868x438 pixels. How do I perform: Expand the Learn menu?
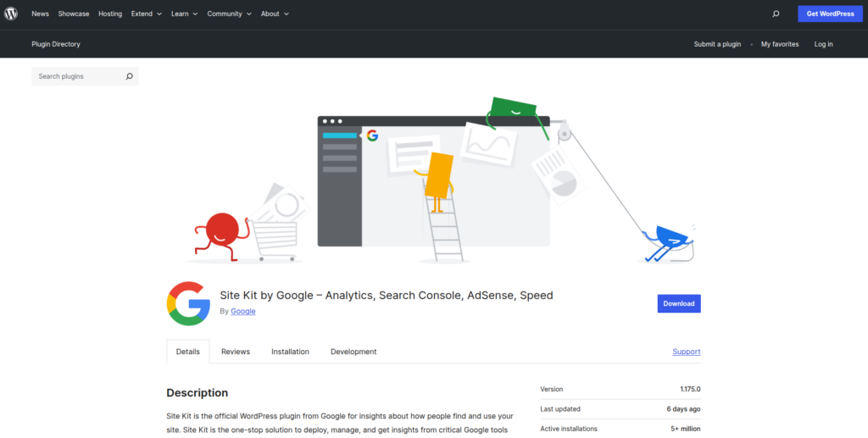coord(184,14)
